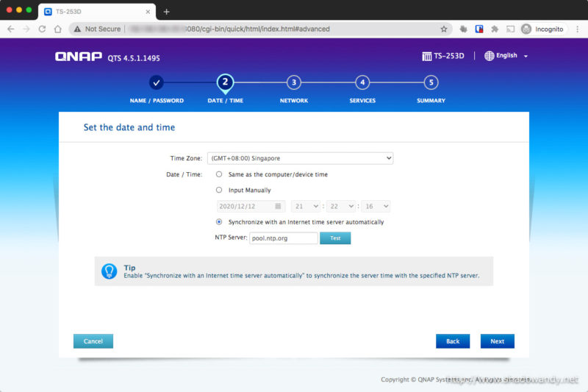
Task: Expand the minute dropdown showing 22
Action: tap(341, 207)
